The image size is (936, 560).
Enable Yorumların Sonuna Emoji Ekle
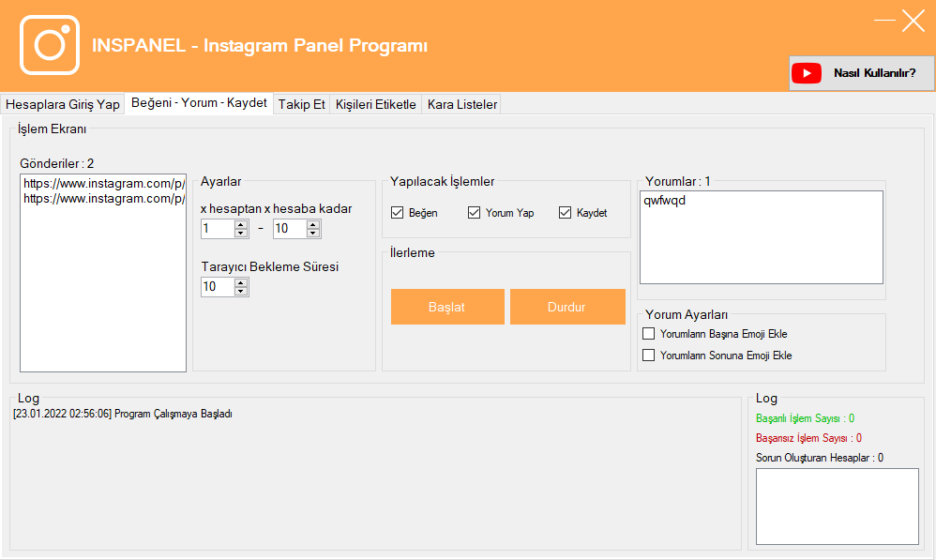click(x=648, y=356)
